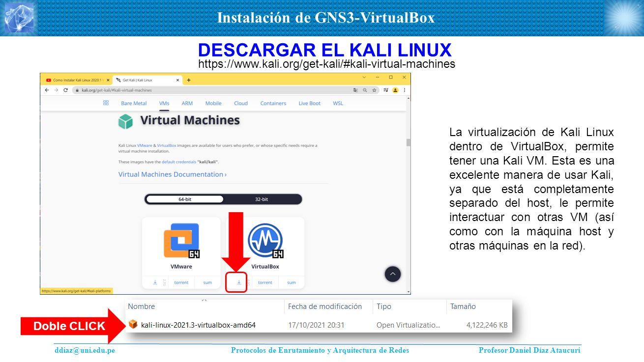This screenshot has height=362, width=644.
Task: Click the VMware torrent link
Action: (x=181, y=282)
